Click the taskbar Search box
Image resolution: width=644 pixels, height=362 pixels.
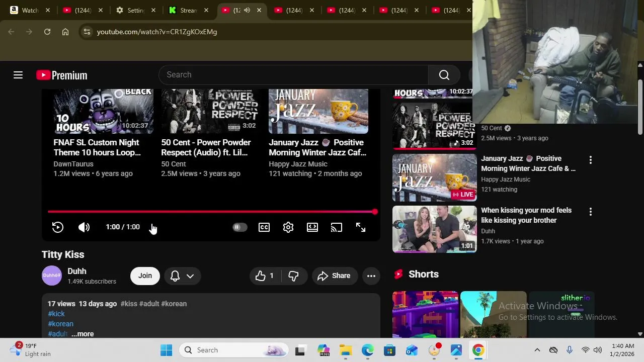pos(234,350)
